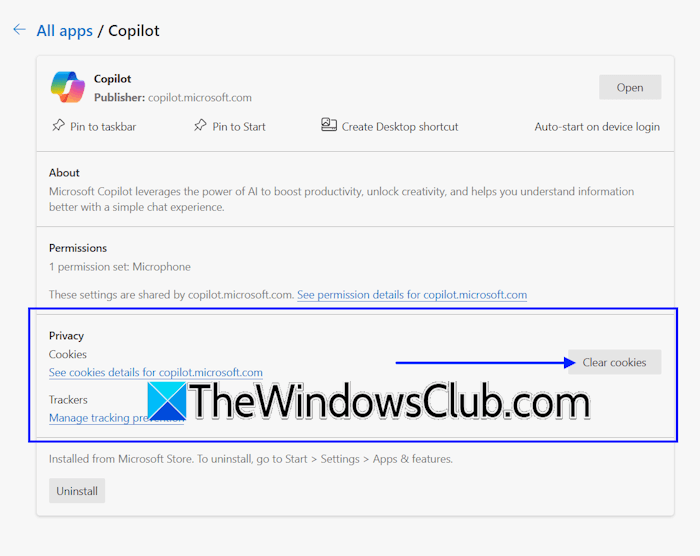This screenshot has height=556, width=700.
Task: Click the Open button
Action: click(630, 87)
